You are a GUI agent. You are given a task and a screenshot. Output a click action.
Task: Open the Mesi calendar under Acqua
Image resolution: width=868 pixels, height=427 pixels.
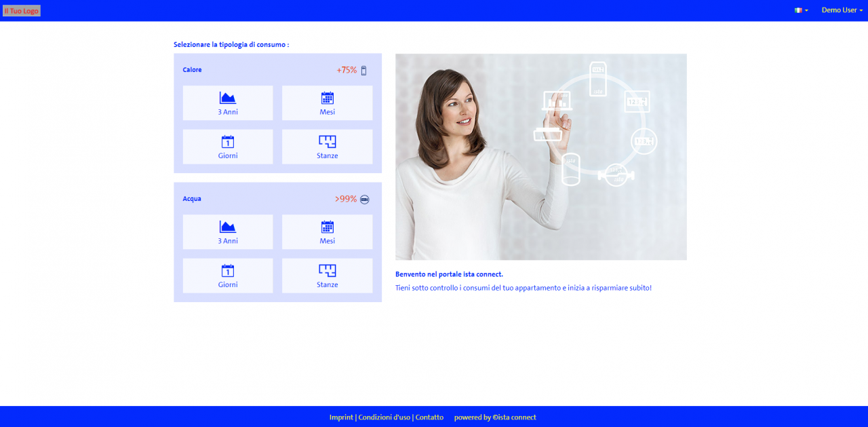[328, 232]
